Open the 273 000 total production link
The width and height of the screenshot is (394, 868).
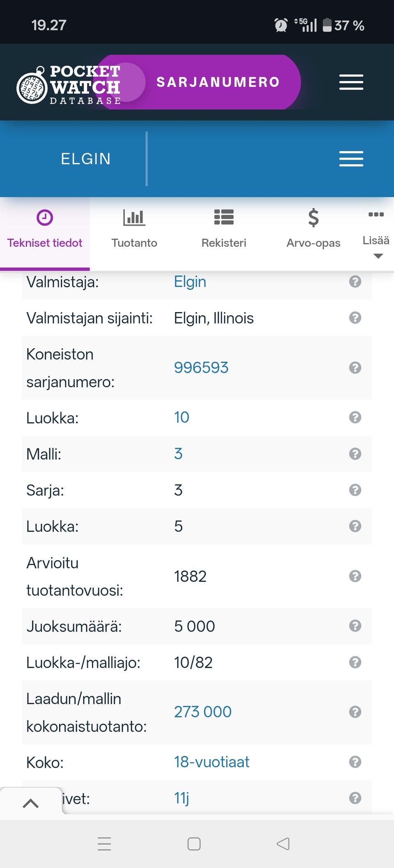(x=203, y=712)
